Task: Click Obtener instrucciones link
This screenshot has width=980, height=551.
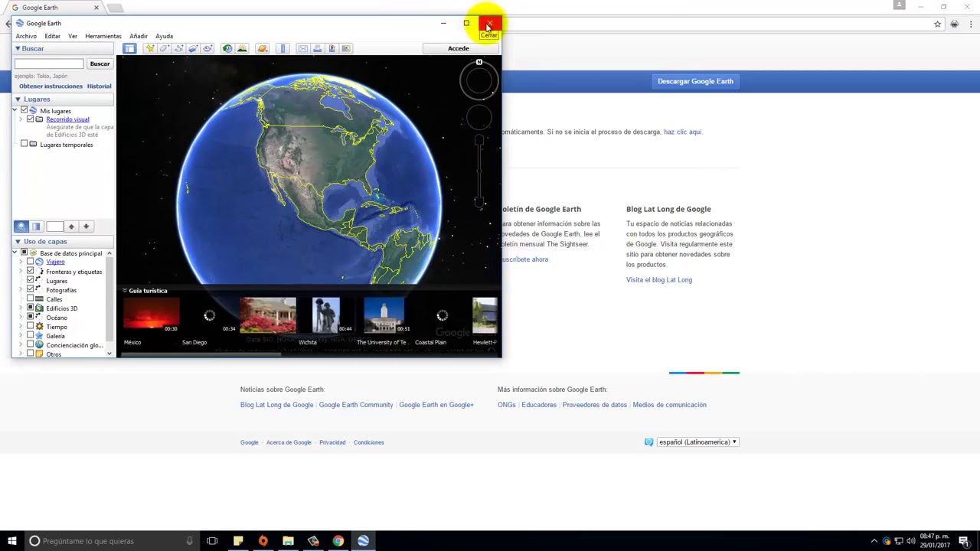Action: click(51, 86)
